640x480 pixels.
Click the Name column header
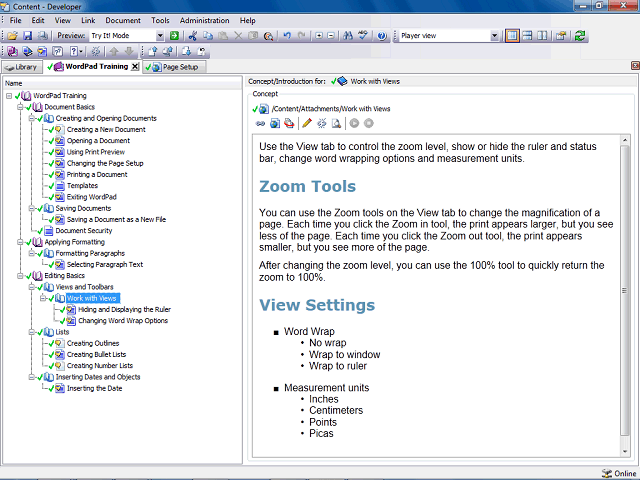click(x=122, y=83)
